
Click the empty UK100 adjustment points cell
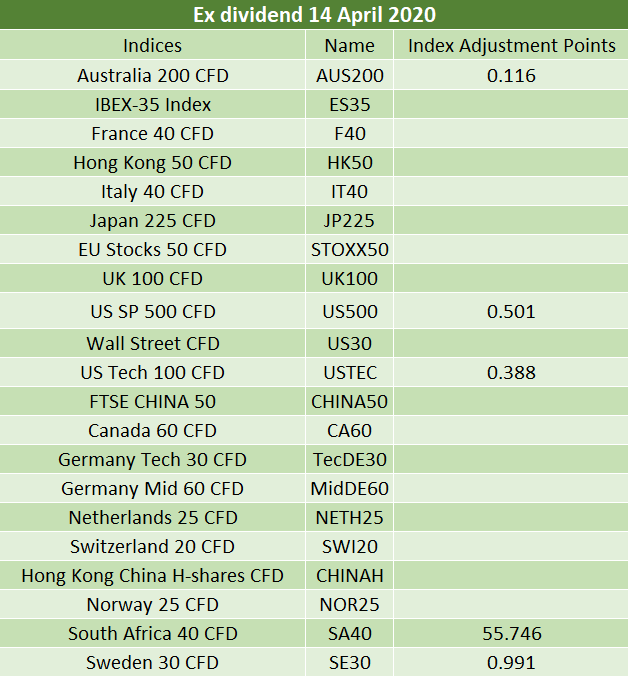(x=511, y=279)
